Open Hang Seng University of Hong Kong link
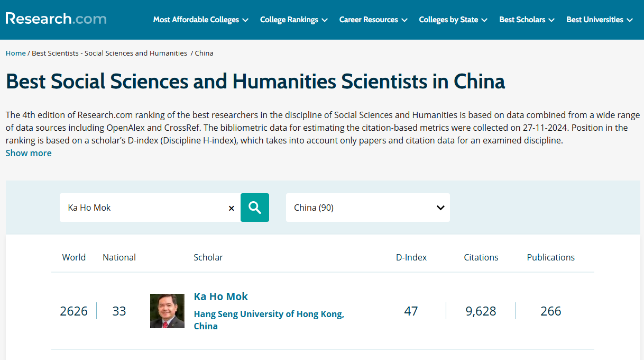644x360 pixels. (269, 320)
